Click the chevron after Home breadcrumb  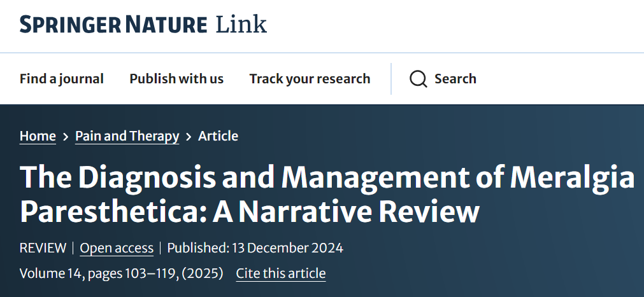[66, 136]
